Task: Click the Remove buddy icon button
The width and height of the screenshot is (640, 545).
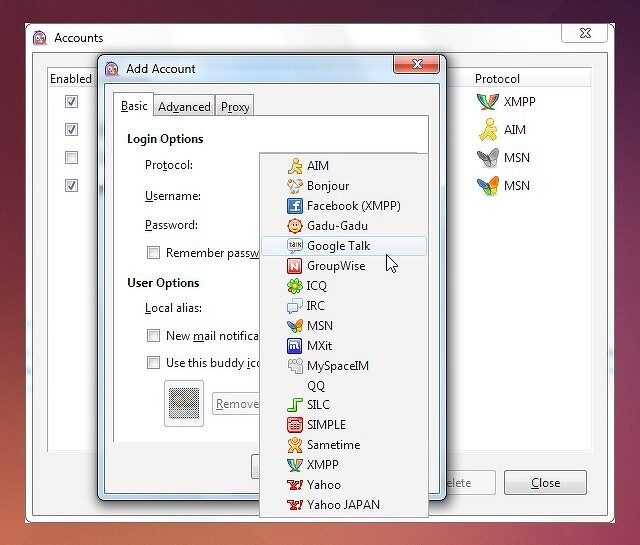Action: click(236, 404)
